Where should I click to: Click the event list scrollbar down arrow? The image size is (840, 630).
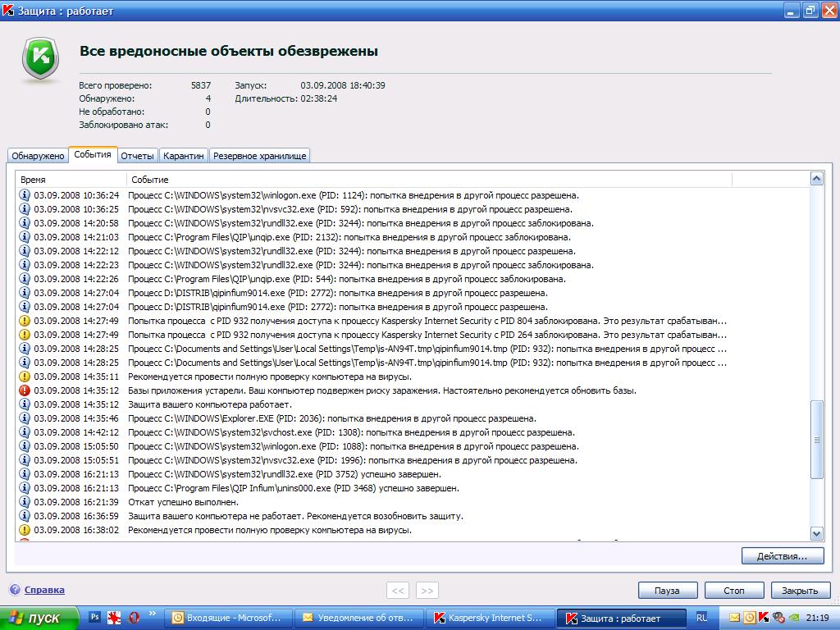[816, 533]
